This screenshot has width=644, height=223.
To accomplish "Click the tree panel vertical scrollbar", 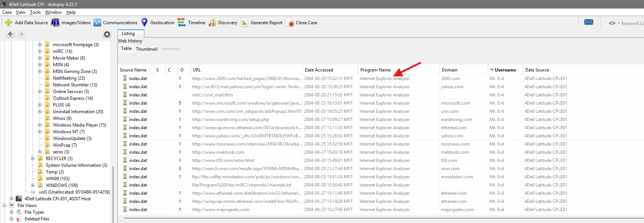I will click(x=113, y=194).
